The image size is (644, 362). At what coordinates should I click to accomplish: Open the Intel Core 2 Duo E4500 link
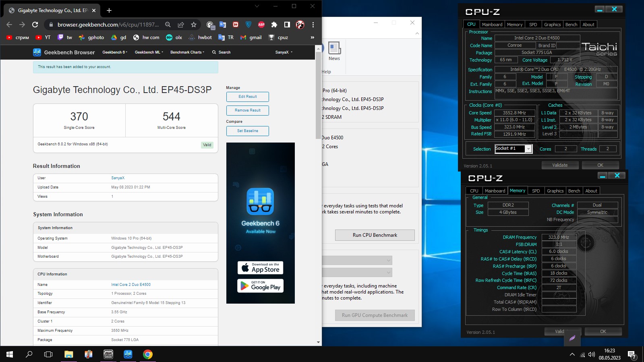[x=131, y=285]
